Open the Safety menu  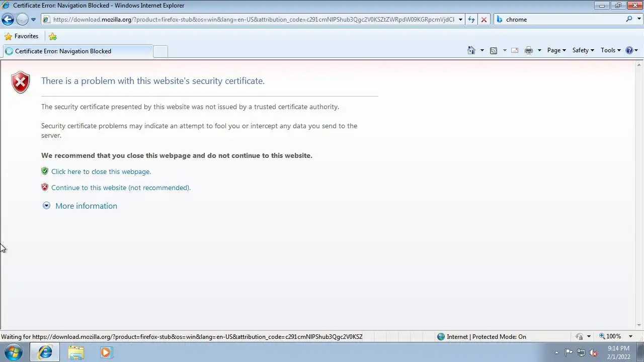click(583, 50)
